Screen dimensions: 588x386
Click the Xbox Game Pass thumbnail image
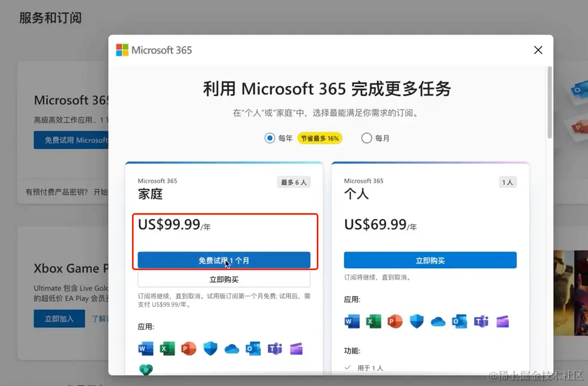[571, 292]
